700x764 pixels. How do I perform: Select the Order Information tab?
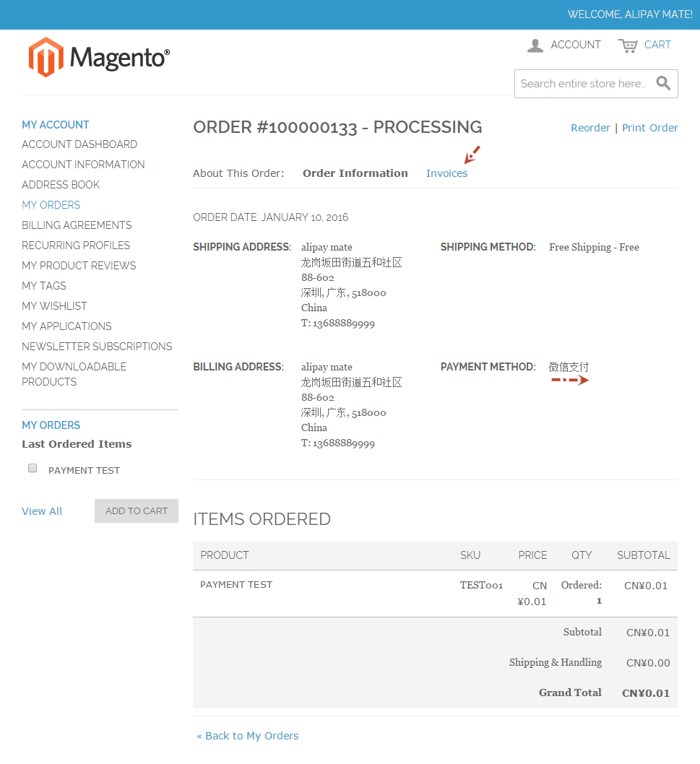[355, 173]
